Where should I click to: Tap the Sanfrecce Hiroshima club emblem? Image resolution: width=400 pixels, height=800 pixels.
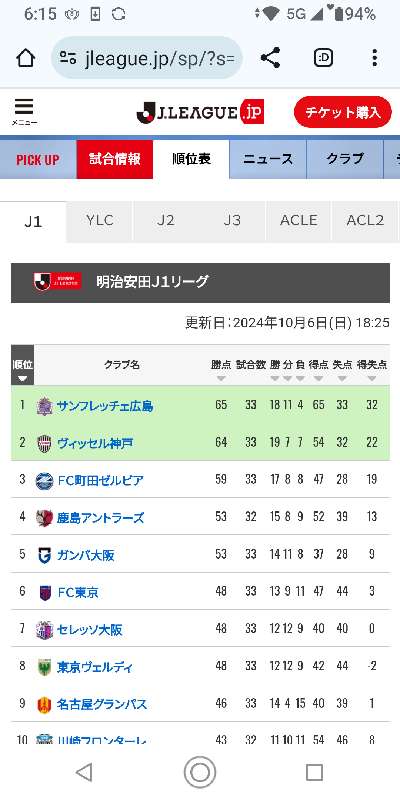tap(44, 406)
